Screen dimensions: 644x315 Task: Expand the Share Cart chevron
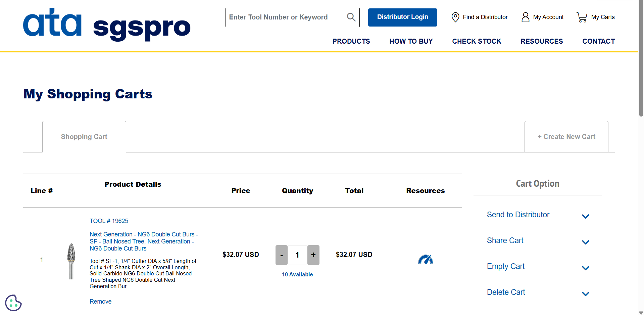point(585,242)
